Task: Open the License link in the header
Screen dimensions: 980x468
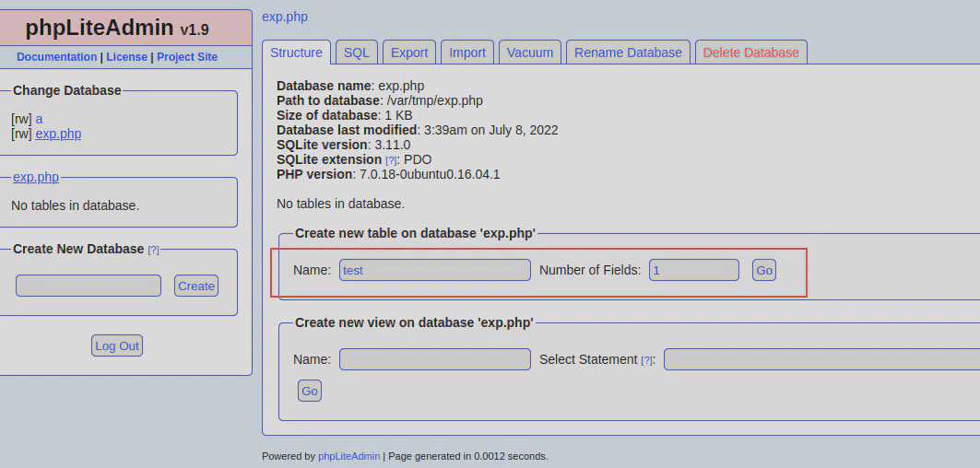Action: pos(126,57)
